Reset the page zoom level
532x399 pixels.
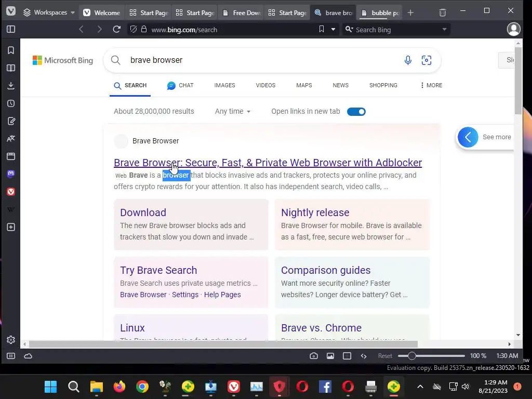[385, 356]
